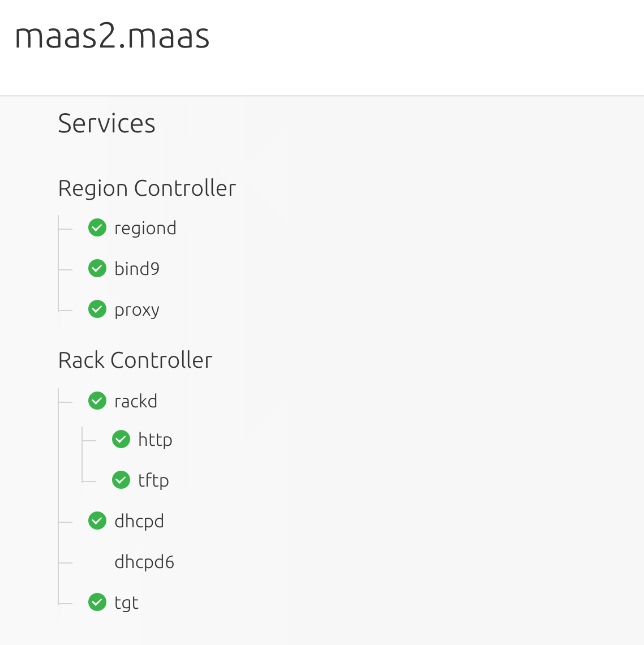Click the bind9 status check icon
This screenshot has width=644, height=645.
(97, 268)
